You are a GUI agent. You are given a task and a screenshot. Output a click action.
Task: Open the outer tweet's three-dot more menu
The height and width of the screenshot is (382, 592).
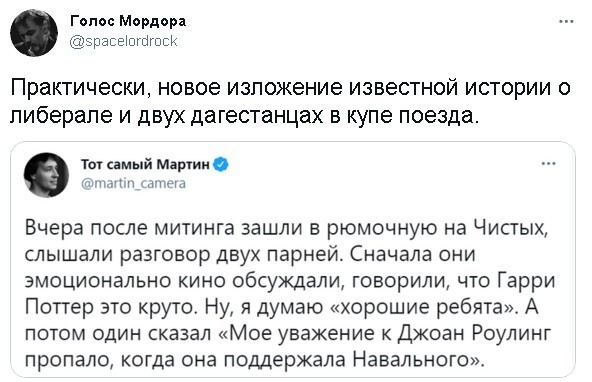pyautogui.click(x=566, y=22)
